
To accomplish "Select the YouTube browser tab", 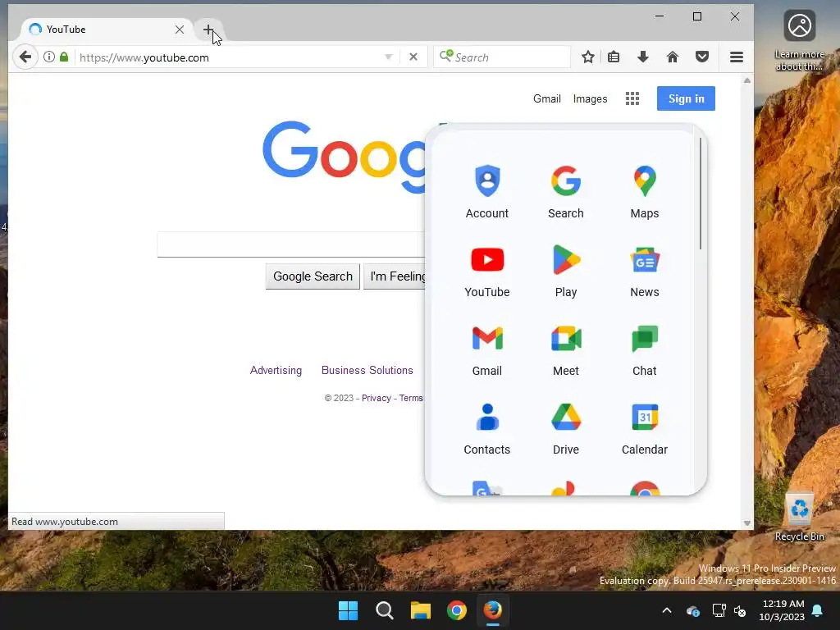I will pos(104,30).
